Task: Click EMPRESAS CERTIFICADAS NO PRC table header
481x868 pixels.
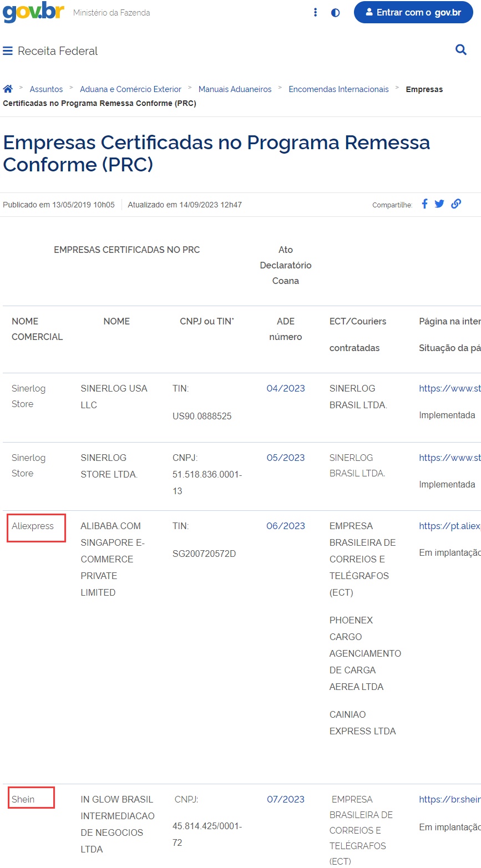Action: point(126,250)
